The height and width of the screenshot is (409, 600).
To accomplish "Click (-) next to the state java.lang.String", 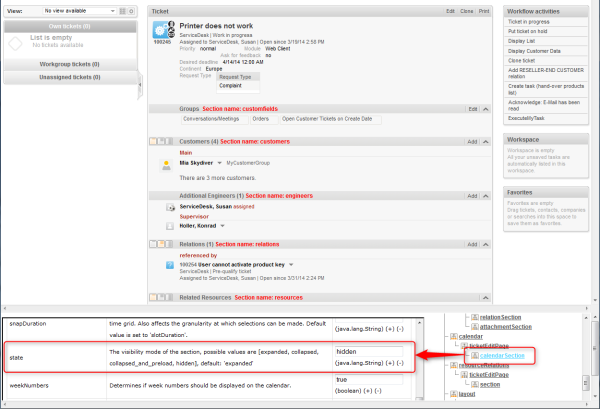I will click(x=400, y=363).
